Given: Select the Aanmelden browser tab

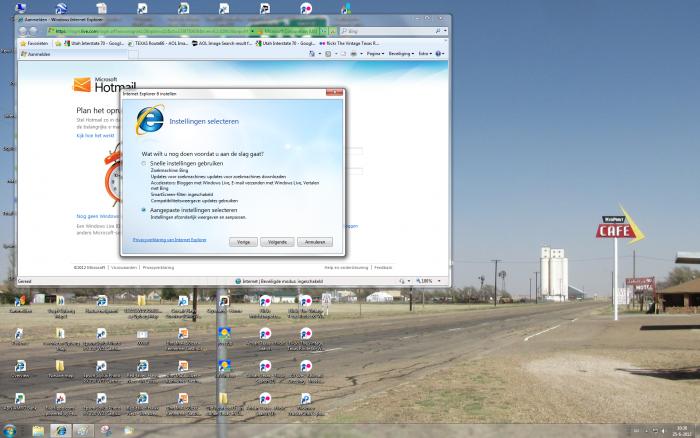Looking at the screenshot, I should pyautogui.click(x=74, y=54).
